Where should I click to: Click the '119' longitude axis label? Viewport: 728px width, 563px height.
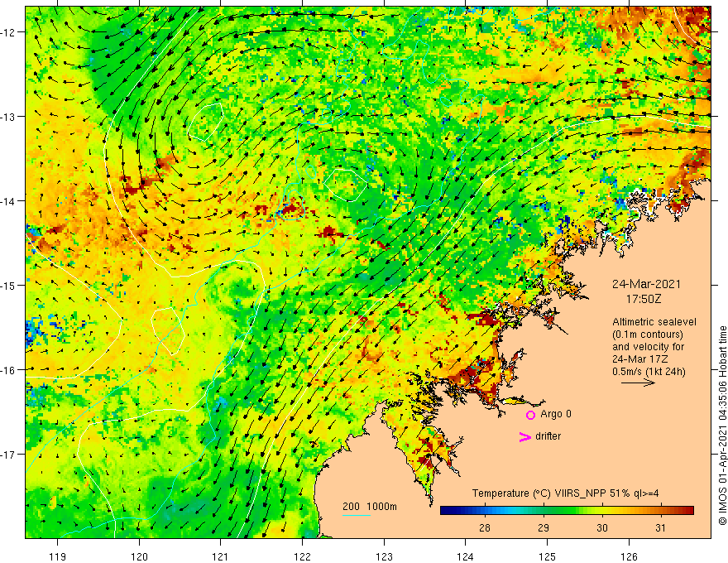point(58,556)
